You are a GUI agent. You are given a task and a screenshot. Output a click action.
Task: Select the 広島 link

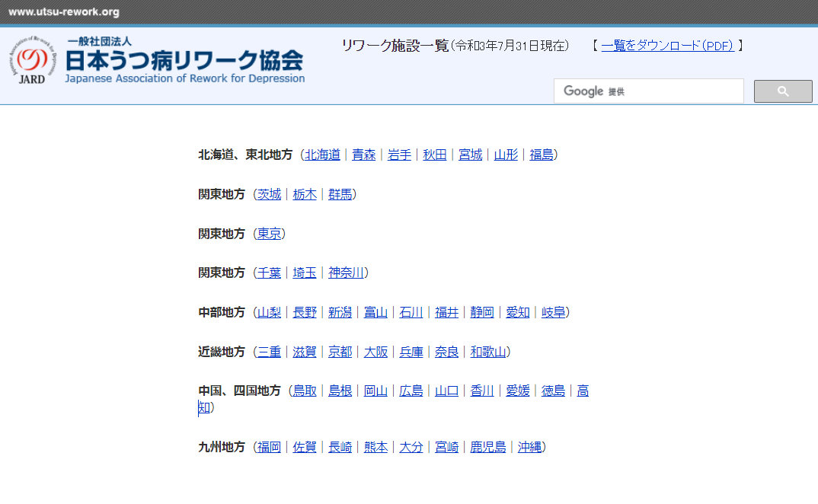411,391
